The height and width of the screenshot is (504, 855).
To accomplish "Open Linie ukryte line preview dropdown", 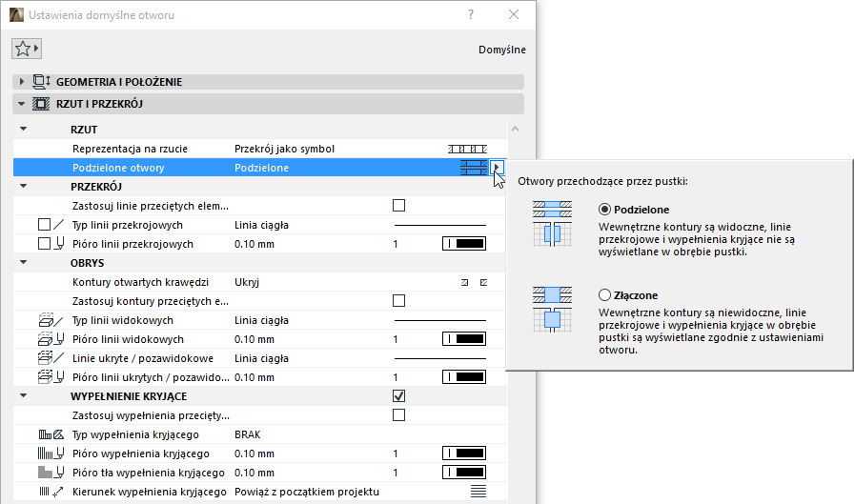I will click(440, 358).
